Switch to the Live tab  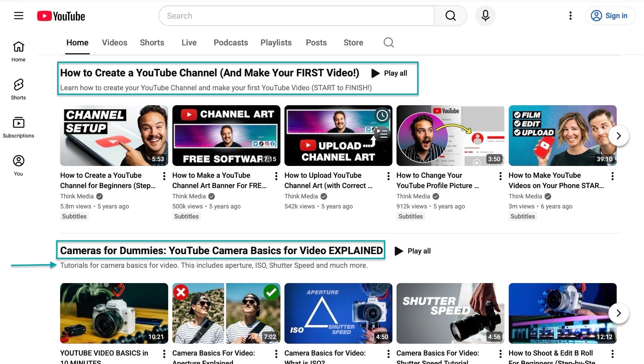tap(189, 43)
